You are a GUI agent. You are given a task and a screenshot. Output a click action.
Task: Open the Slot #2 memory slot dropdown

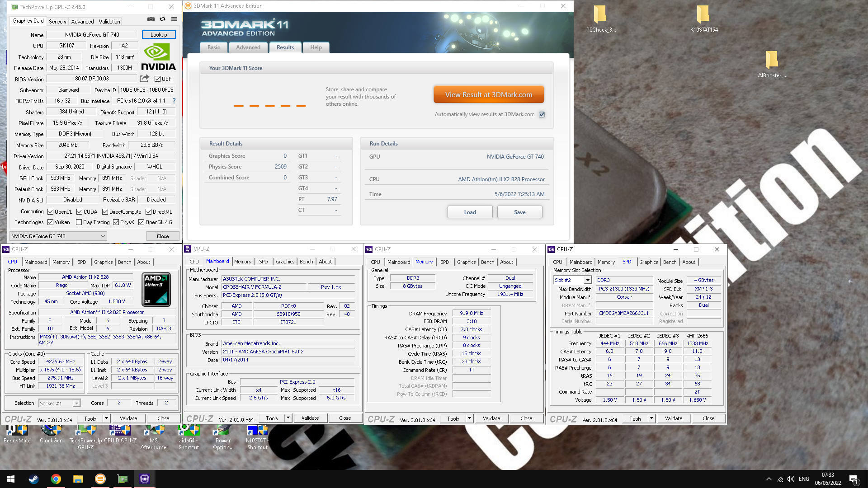pos(573,280)
